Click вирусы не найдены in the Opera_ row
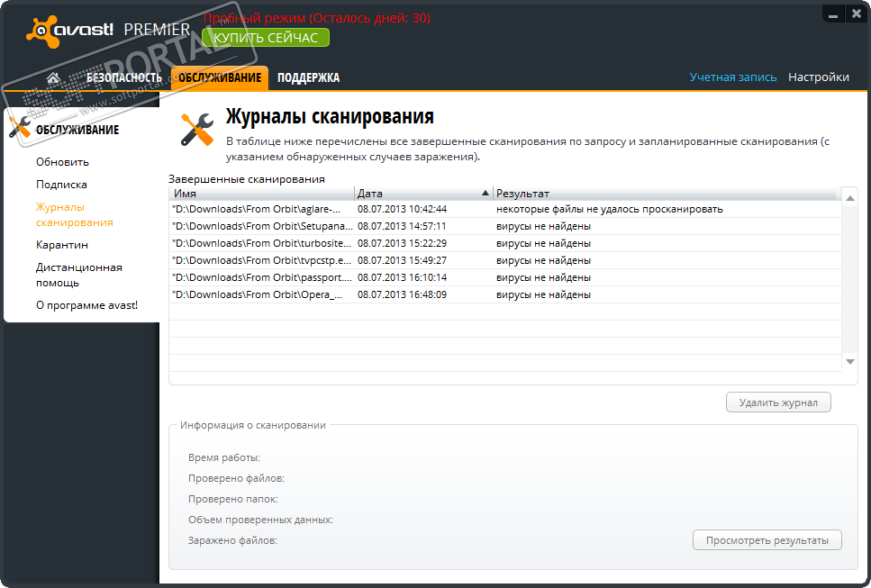This screenshot has width=871, height=588. [x=543, y=295]
